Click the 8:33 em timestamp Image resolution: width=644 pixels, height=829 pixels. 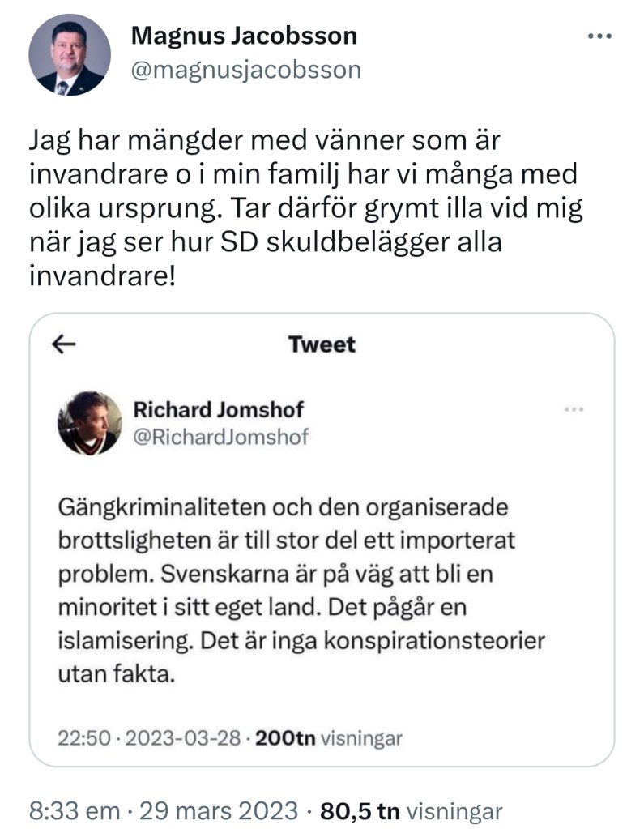(75, 811)
